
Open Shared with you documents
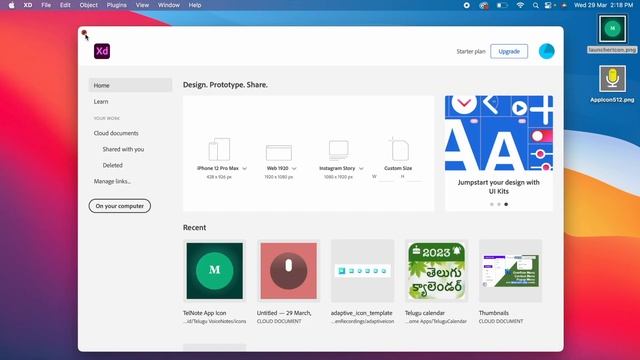pos(123,149)
